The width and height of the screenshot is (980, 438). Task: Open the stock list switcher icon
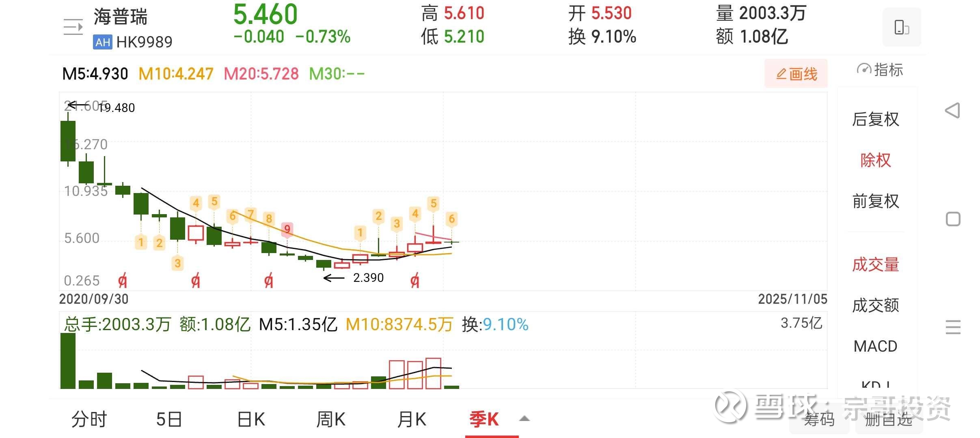click(73, 27)
